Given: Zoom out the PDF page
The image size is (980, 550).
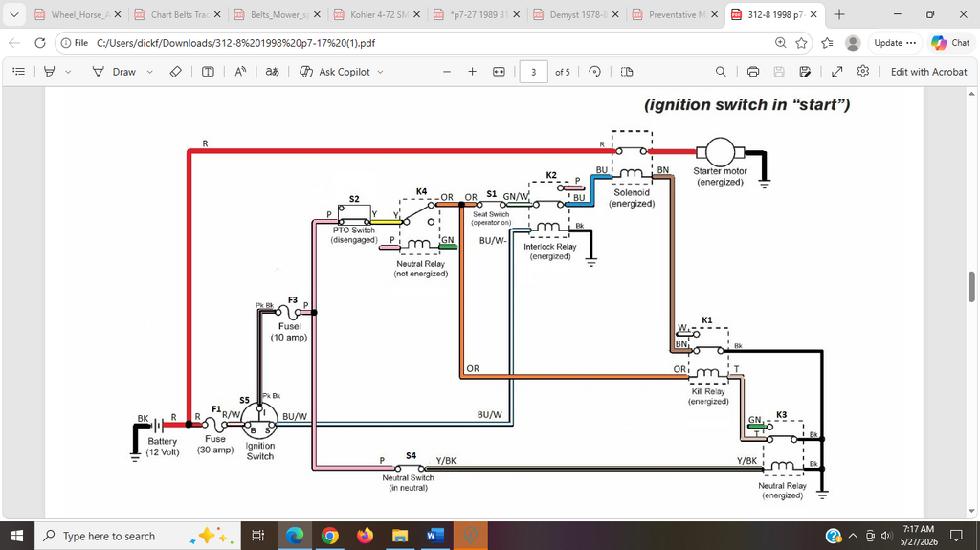Looking at the screenshot, I should (x=447, y=72).
